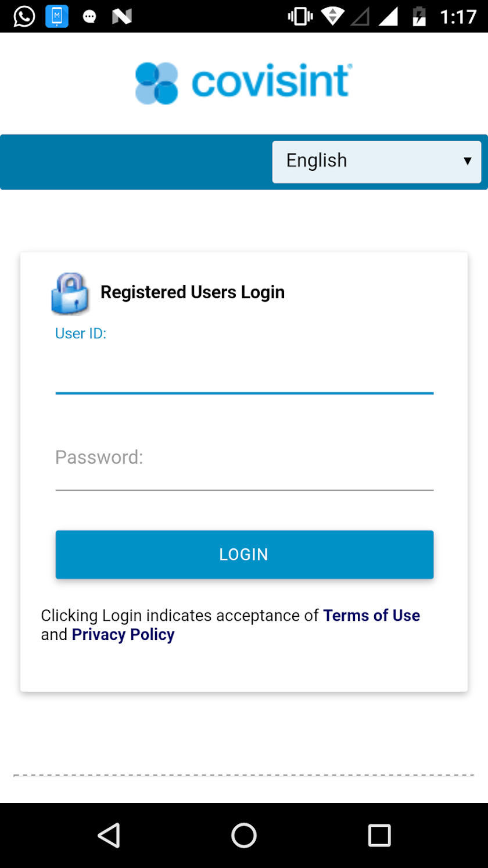Tap the battery charging icon
This screenshot has height=868, width=488.
point(419,16)
